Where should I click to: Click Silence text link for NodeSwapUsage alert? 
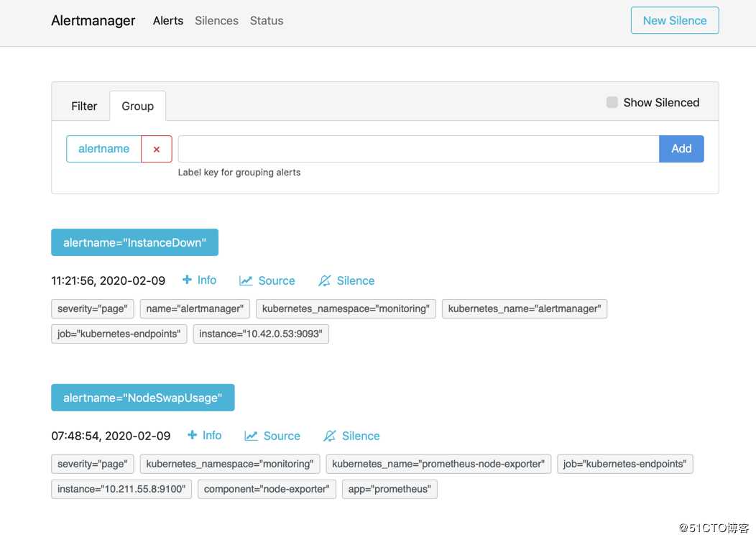point(361,436)
